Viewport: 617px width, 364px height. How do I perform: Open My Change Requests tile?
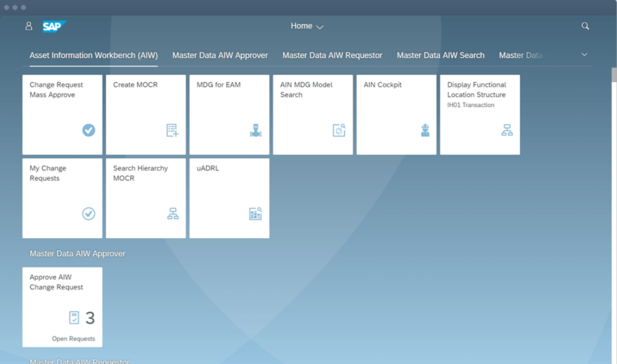62,198
